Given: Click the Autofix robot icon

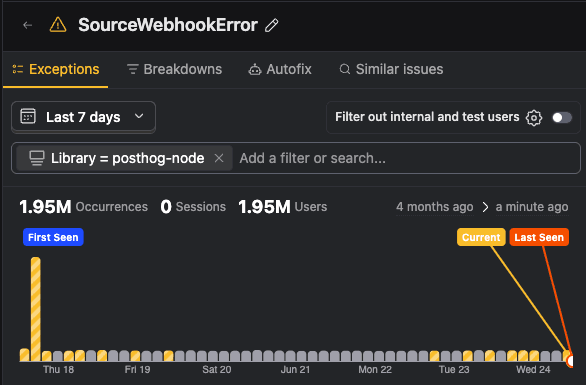Looking at the screenshot, I should (255, 70).
